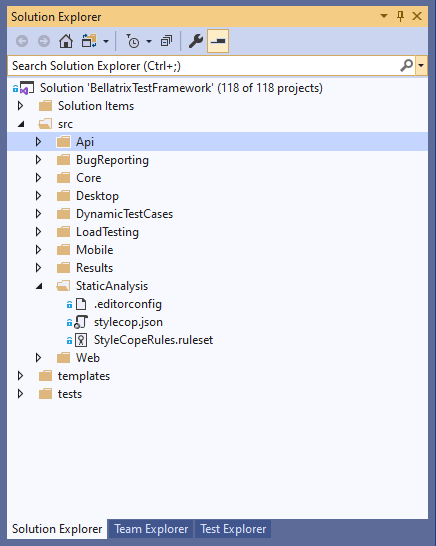The height and width of the screenshot is (546, 436).
Task: Select the BellatrixTestFramework solution node
Action: [181, 88]
